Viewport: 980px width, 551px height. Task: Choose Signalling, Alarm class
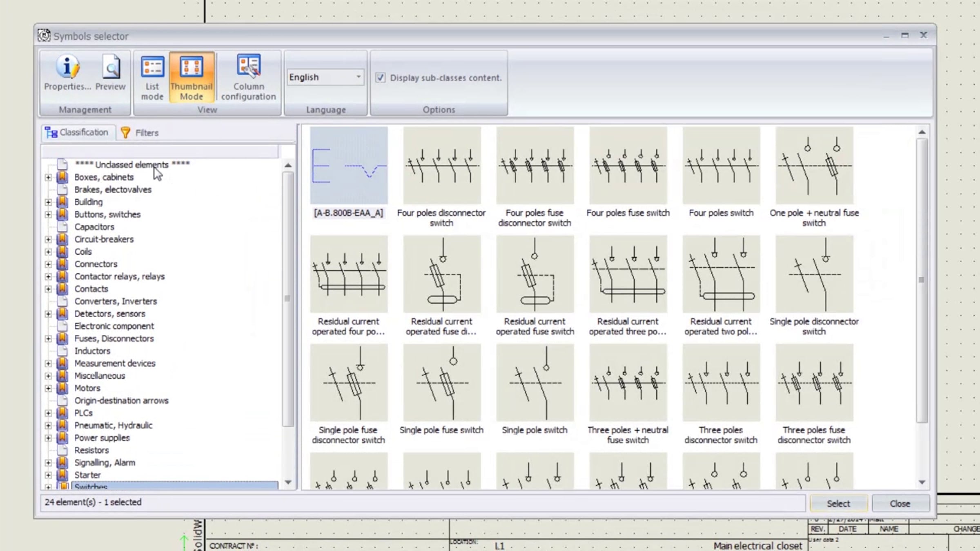(105, 462)
